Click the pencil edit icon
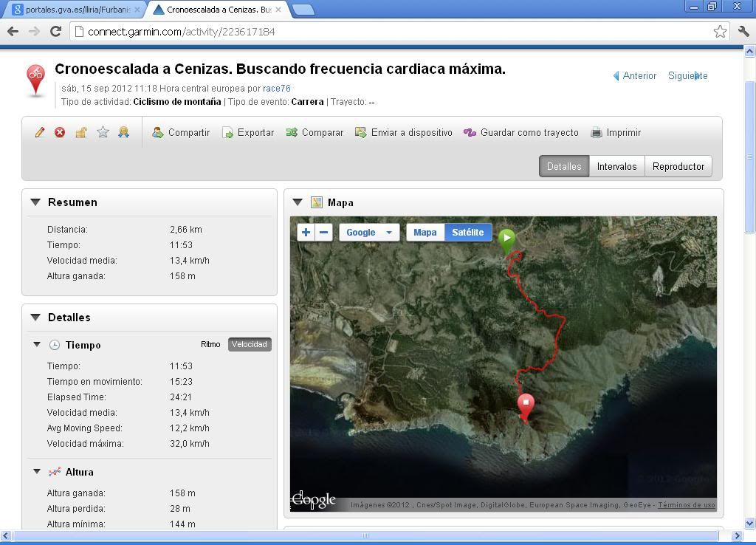The image size is (756, 545). [x=40, y=132]
